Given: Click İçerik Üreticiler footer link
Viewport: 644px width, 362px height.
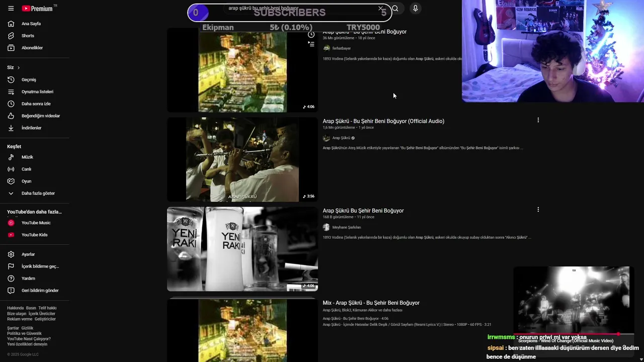Looking at the screenshot, I should (x=42, y=314).
